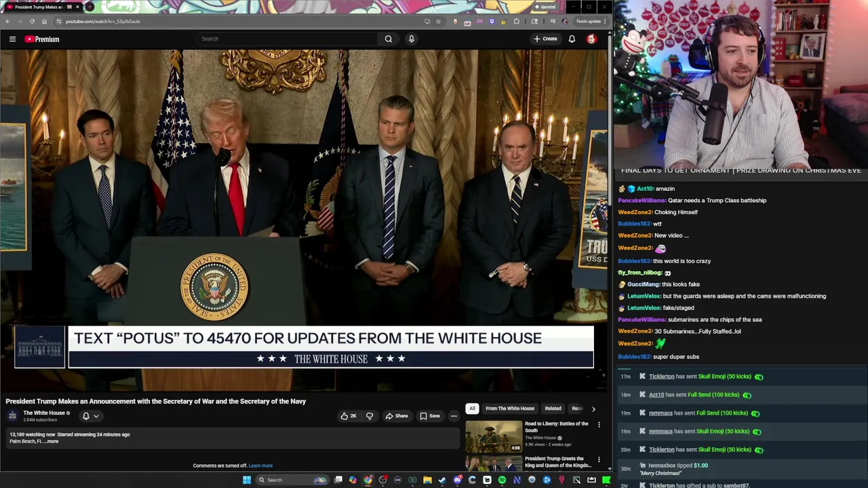868x488 pixels.
Task: Open the Windows Start menu
Action: tap(247, 480)
